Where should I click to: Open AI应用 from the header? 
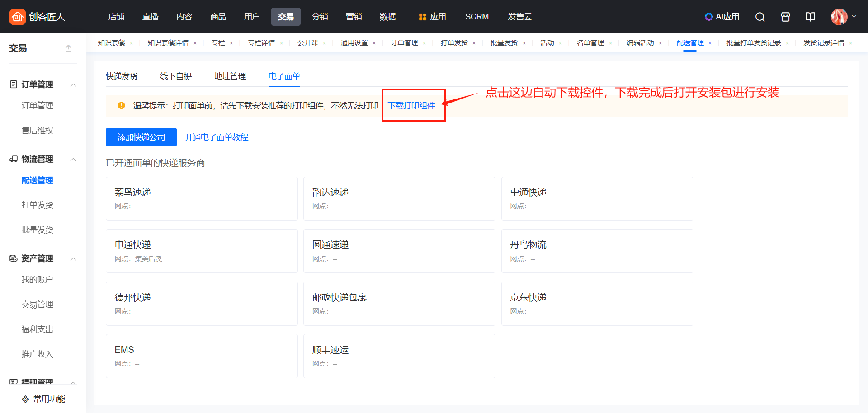722,17
